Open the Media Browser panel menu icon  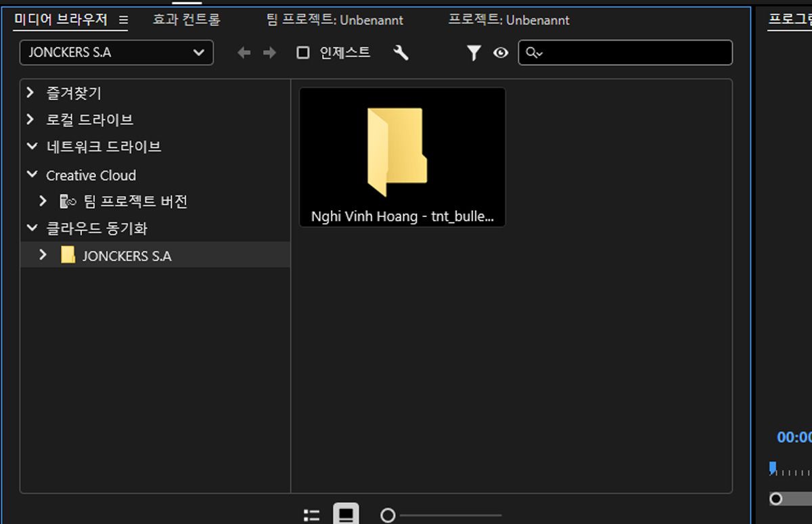click(x=123, y=20)
